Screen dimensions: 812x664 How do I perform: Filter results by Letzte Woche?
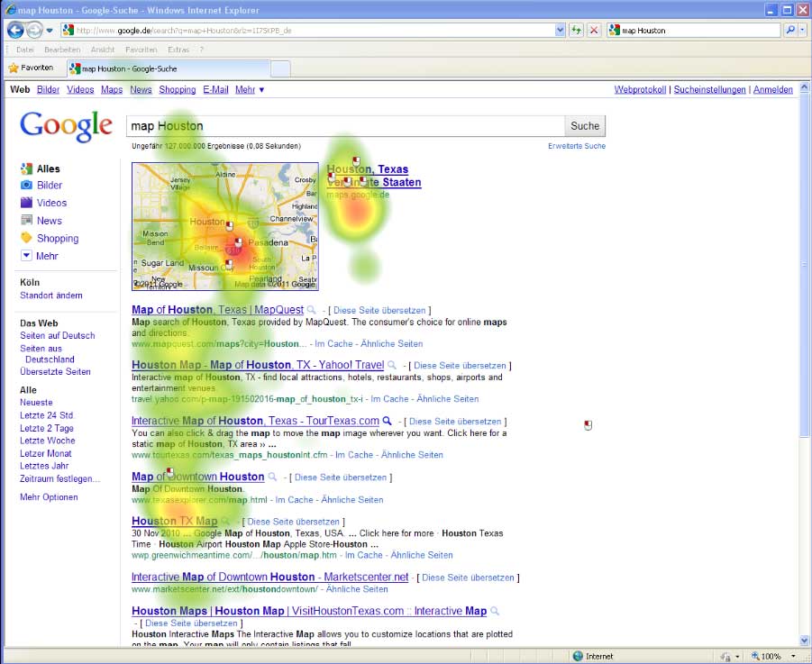coord(48,441)
